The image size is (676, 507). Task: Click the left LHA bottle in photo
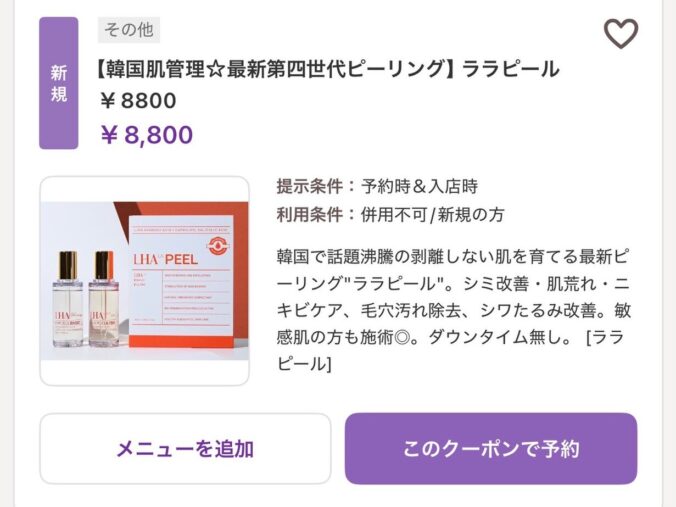pyautogui.click(x=68, y=298)
